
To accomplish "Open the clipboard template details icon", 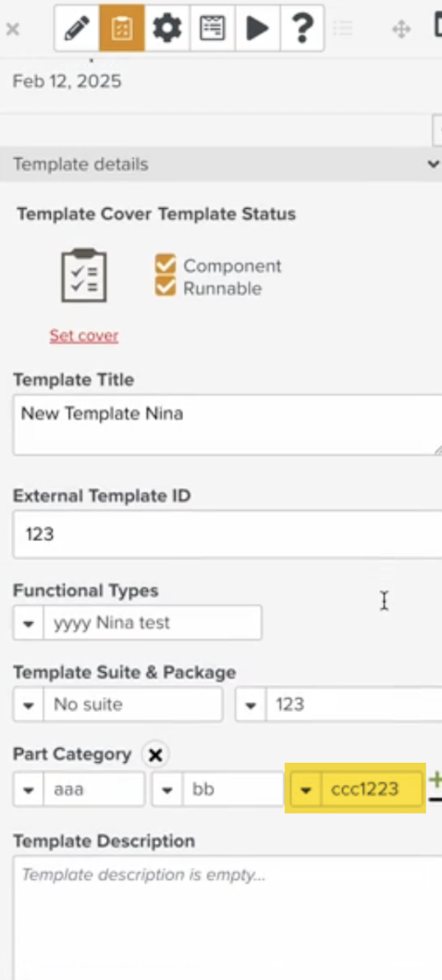I will click(x=122, y=28).
